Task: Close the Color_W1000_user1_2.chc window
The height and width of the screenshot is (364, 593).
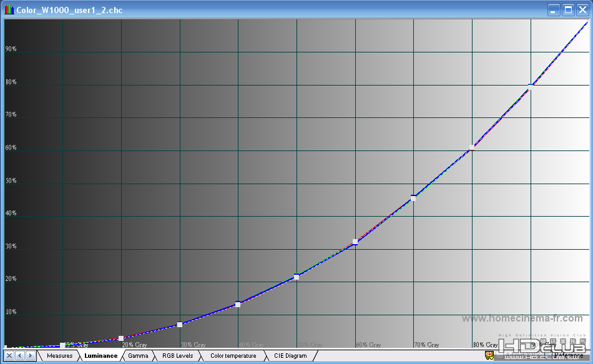Action: click(x=582, y=10)
